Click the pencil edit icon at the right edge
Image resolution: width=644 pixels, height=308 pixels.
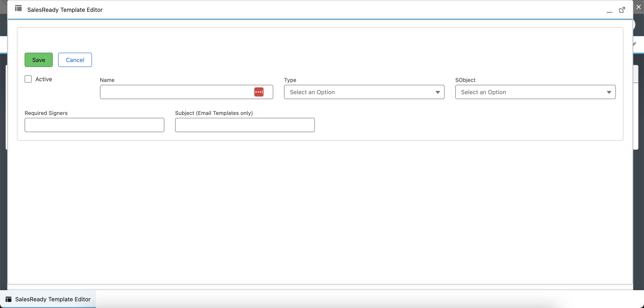pyautogui.click(x=635, y=44)
